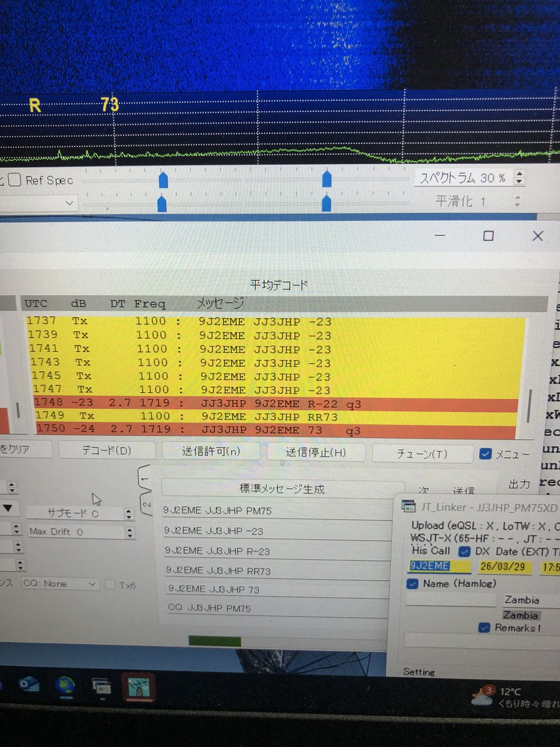Select the 1743 Tx decode row
560x747 pixels.
coord(274,362)
